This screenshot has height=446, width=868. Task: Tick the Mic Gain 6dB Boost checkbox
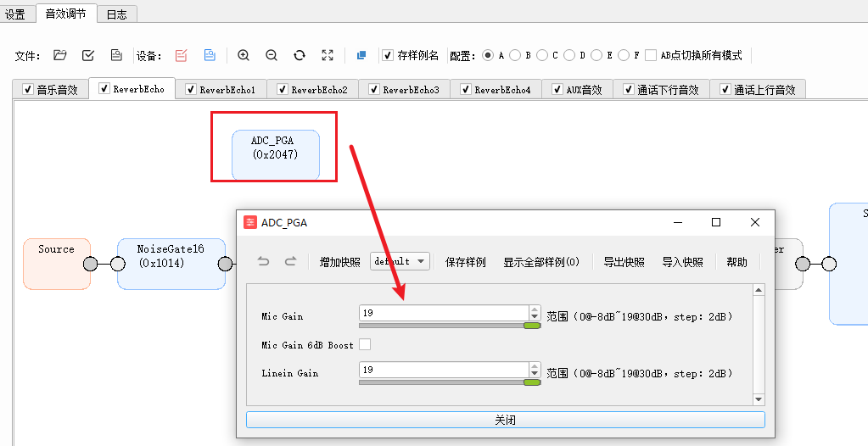(365, 345)
